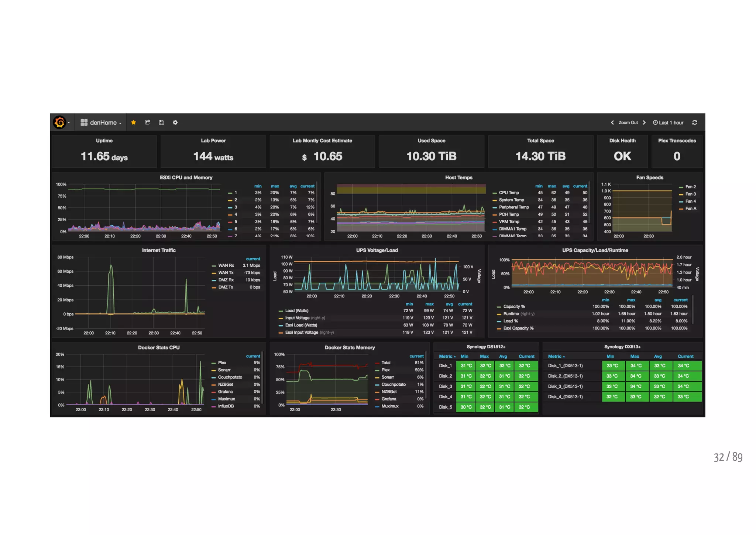The width and height of the screenshot is (756, 535).
Task: Select Disk_5 row in Synology DS1512+
Action: pyautogui.click(x=486, y=407)
